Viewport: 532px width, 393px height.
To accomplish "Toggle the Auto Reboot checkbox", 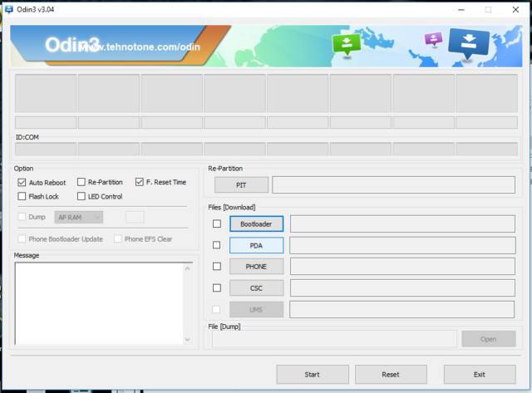I will pyautogui.click(x=22, y=183).
